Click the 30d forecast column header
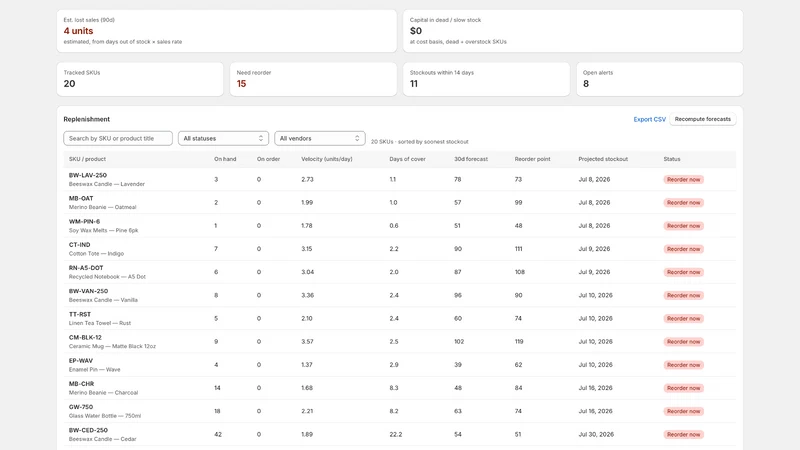 point(471,159)
